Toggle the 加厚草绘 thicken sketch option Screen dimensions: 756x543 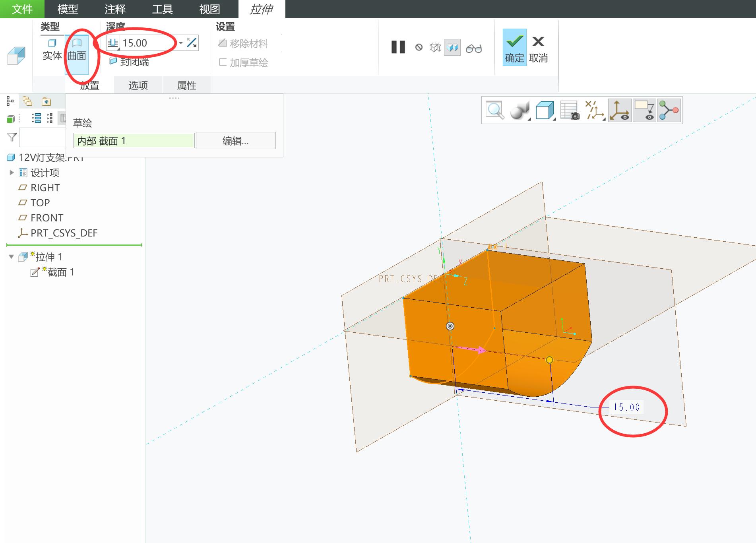click(x=243, y=62)
